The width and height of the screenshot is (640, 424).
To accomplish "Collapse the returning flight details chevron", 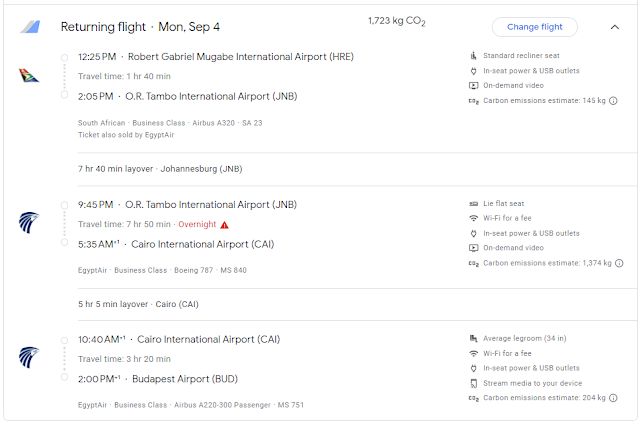I will pos(614,27).
